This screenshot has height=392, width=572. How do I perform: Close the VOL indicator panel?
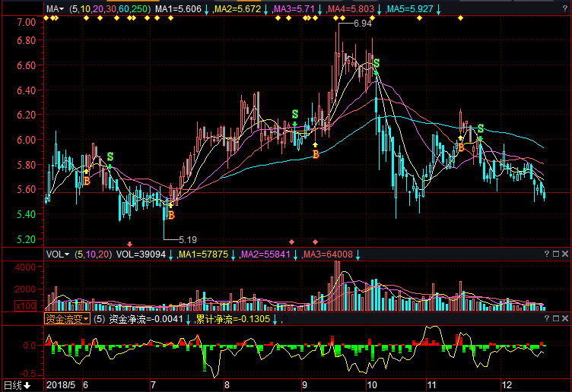point(566,254)
